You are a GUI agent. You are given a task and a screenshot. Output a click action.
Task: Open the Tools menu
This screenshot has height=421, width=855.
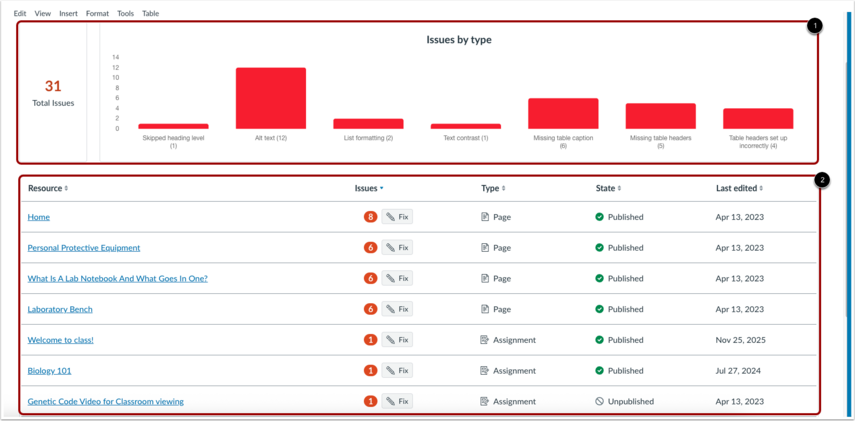(x=125, y=14)
